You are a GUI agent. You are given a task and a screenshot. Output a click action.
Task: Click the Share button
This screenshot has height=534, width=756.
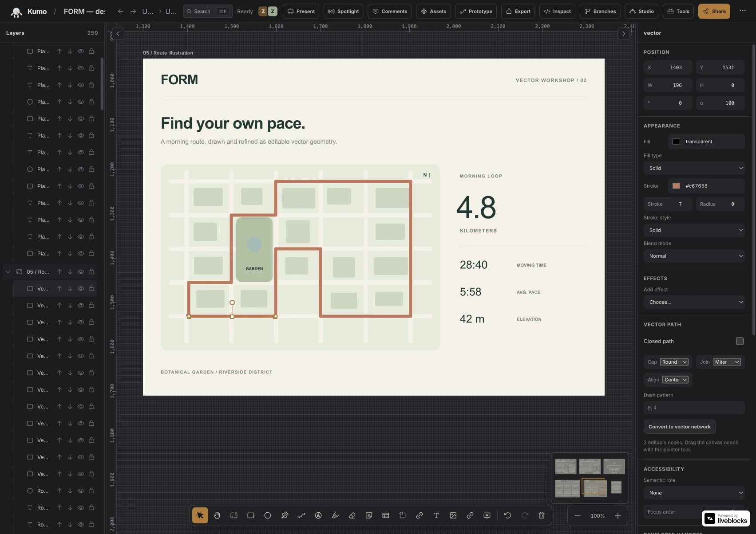[x=714, y=11]
